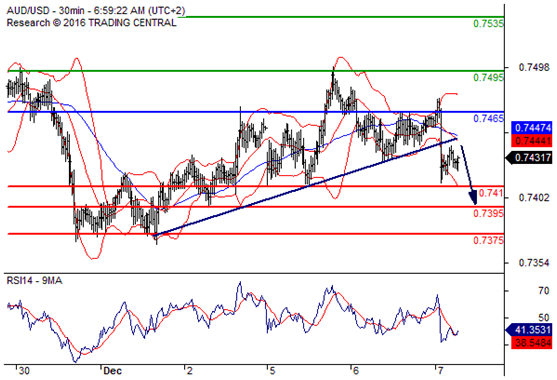Click the AUD/USD 30min chart title
557x380 pixels.
pos(96,11)
